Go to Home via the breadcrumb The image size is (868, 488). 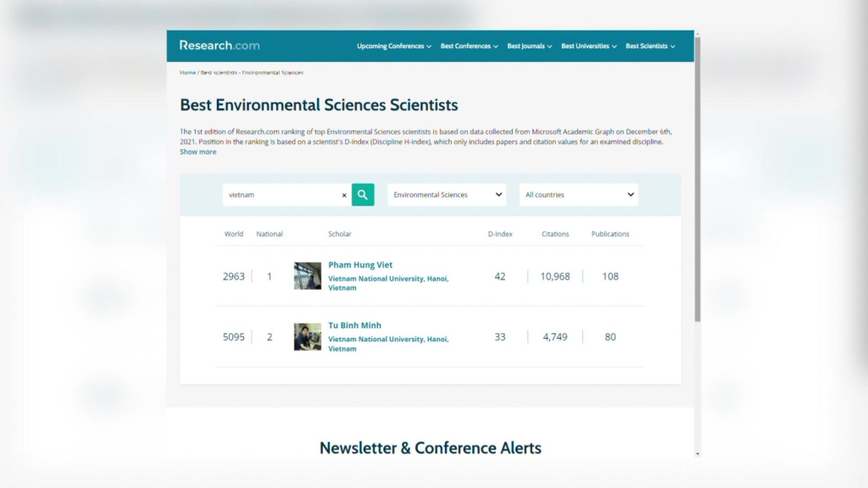point(187,73)
